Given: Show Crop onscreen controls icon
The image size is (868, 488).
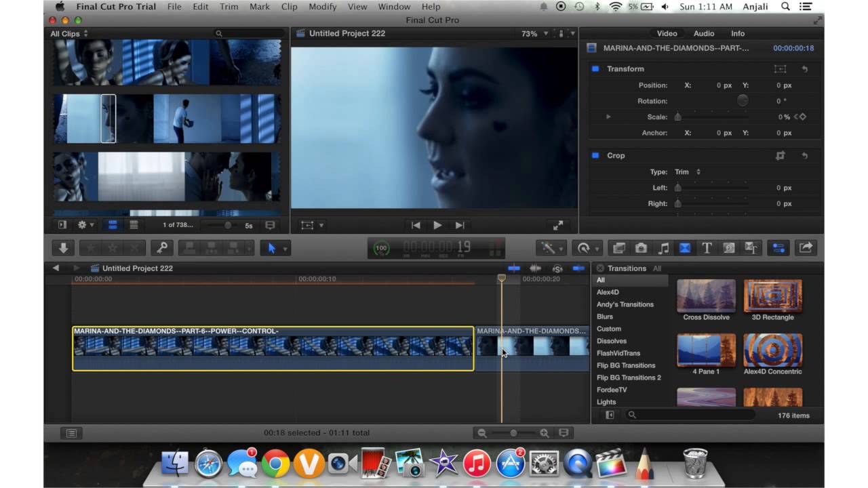Looking at the screenshot, I should 781,155.
